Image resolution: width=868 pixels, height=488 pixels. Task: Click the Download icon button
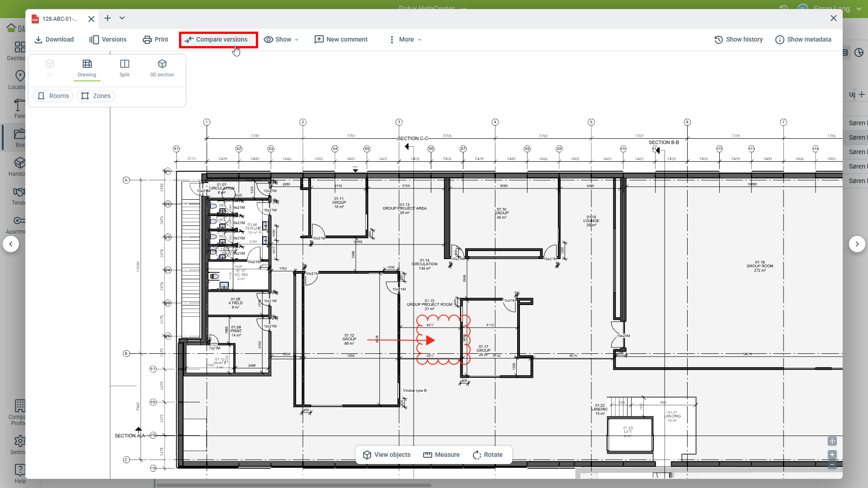click(x=39, y=40)
